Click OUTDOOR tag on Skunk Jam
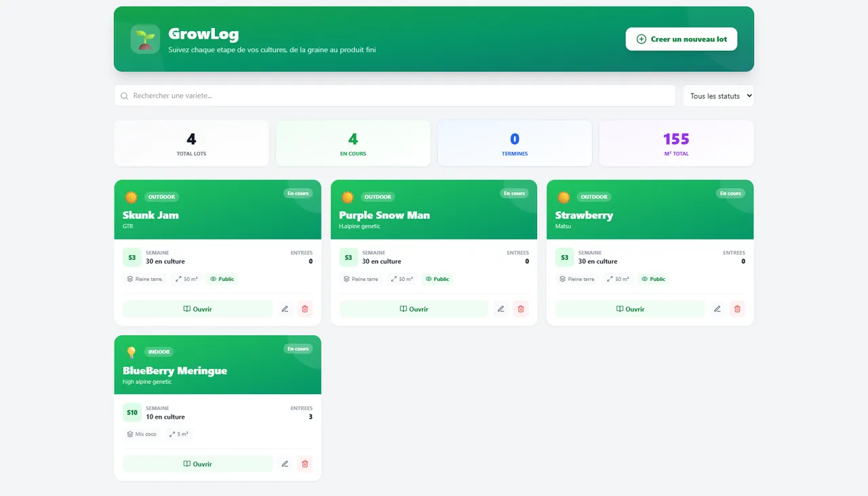868x496 pixels. [x=161, y=197]
